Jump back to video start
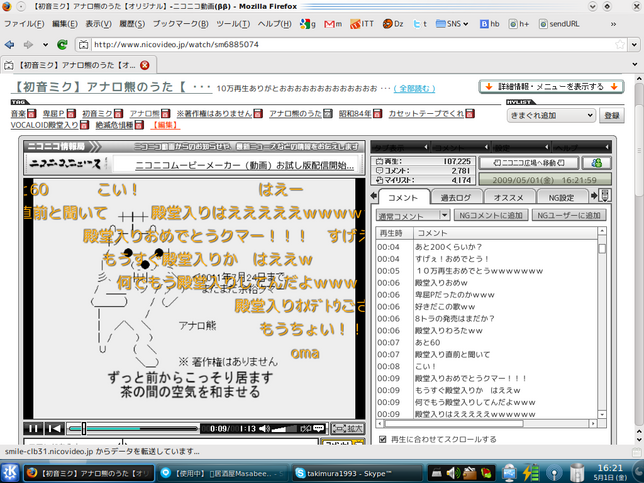 [x=54, y=428]
